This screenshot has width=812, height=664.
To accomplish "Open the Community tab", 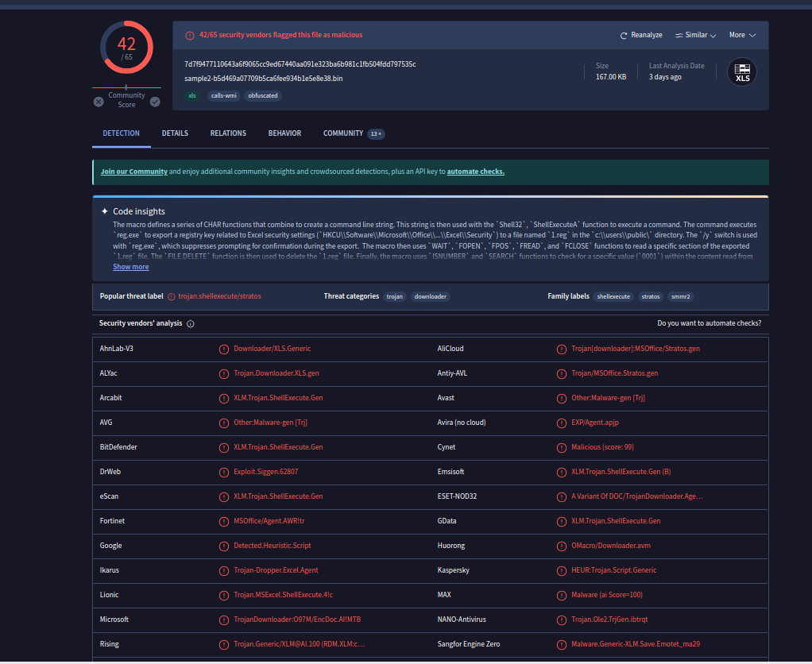I will click(x=343, y=133).
